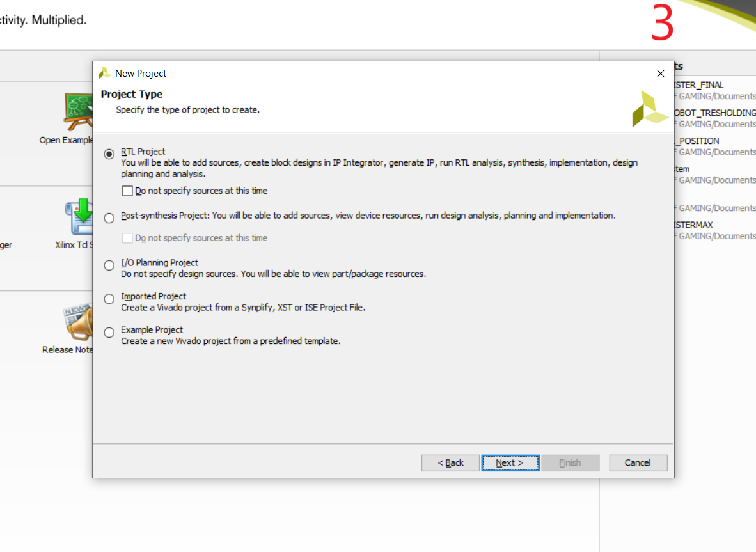Open the recent project ending in OBOT_TRESHOLDING
This screenshot has height=552, width=756.
click(x=714, y=113)
